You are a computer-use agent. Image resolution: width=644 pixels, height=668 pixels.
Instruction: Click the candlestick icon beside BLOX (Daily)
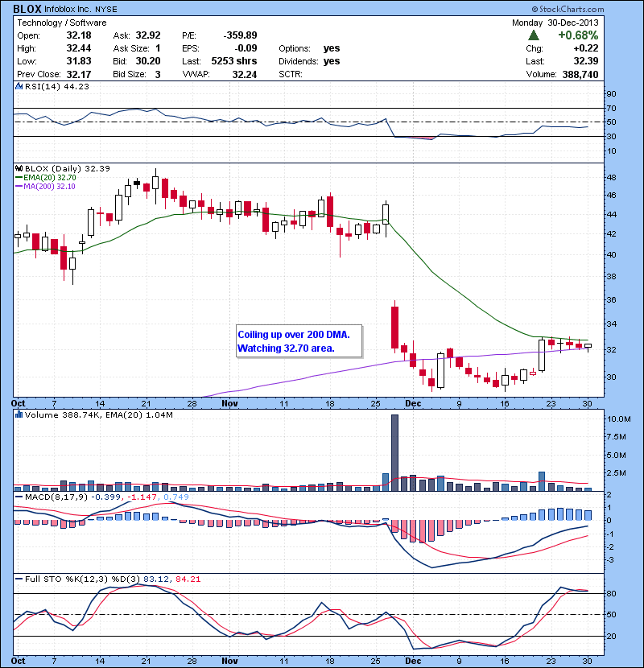point(19,169)
